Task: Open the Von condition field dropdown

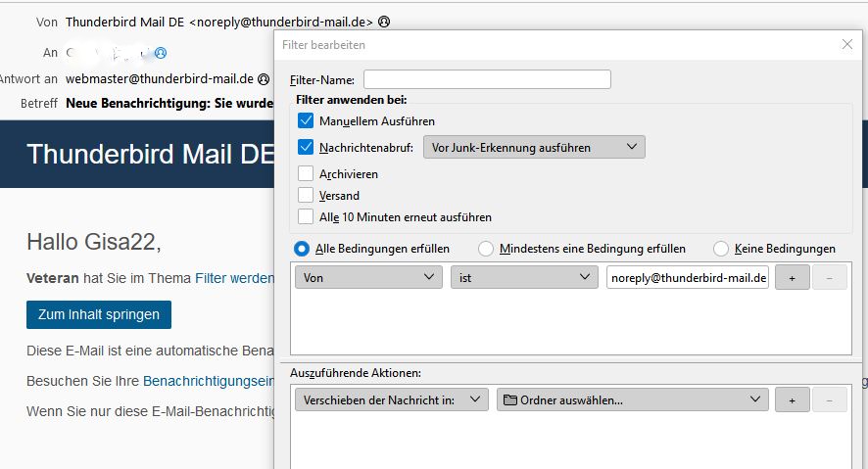Action: (x=368, y=277)
